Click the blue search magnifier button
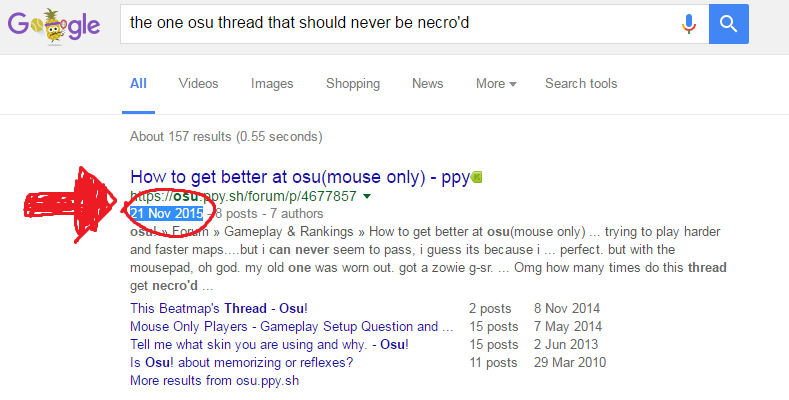789x400 pixels. tap(729, 24)
